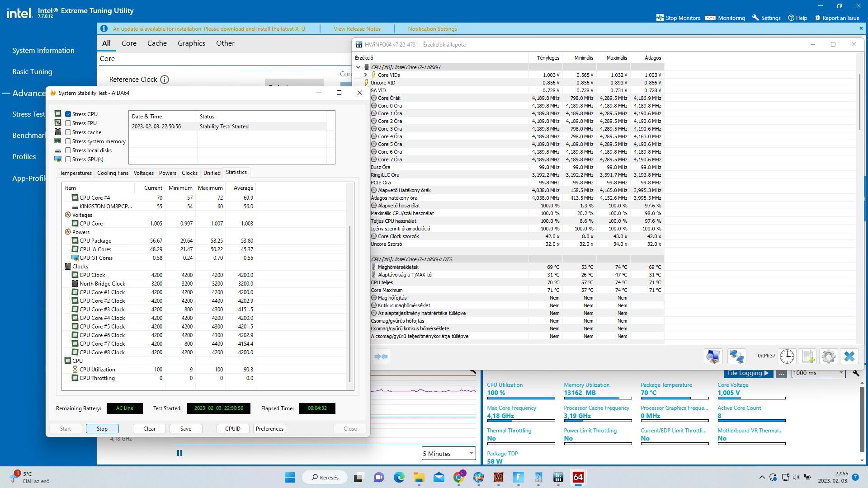
Task: Switch to Cooling Fans tab
Action: pos(113,173)
